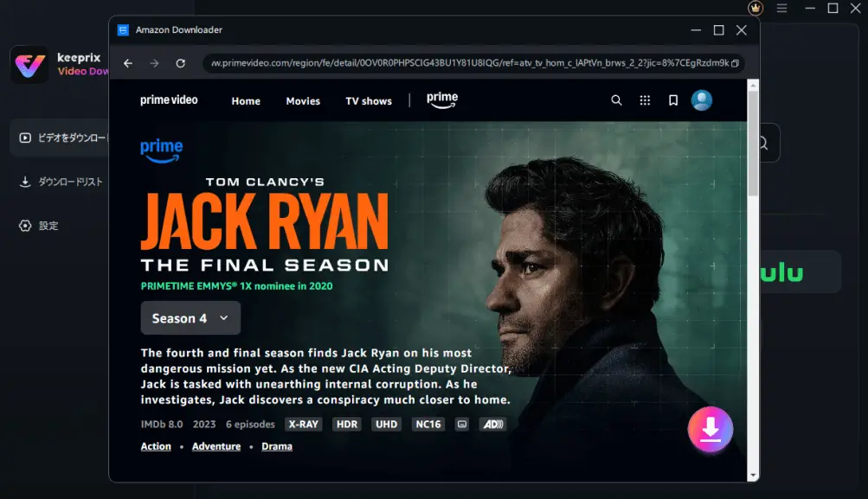Image resolution: width=868 pixels, height=499 pixels.
Task: Click the pink floating download button
Action: tap(710, 429)
